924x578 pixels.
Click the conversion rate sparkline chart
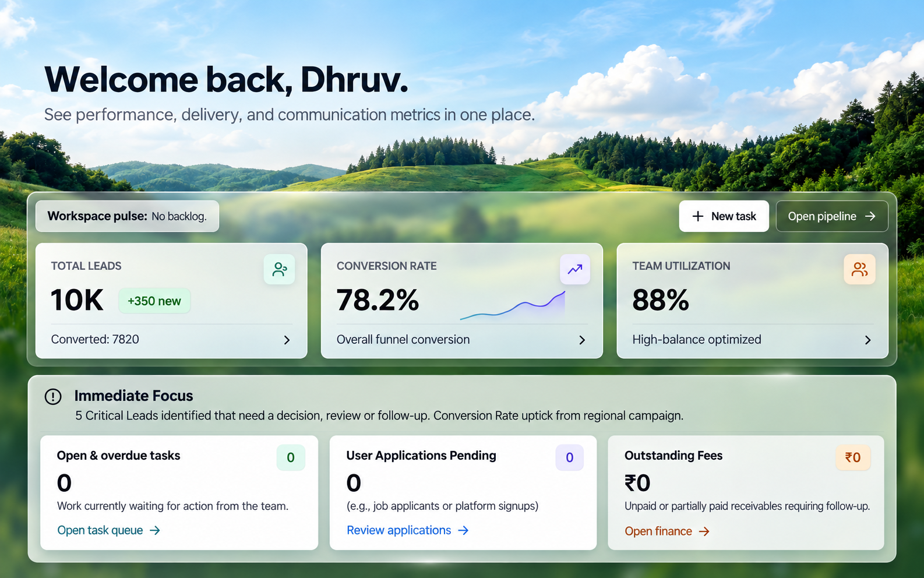point(513,306)
